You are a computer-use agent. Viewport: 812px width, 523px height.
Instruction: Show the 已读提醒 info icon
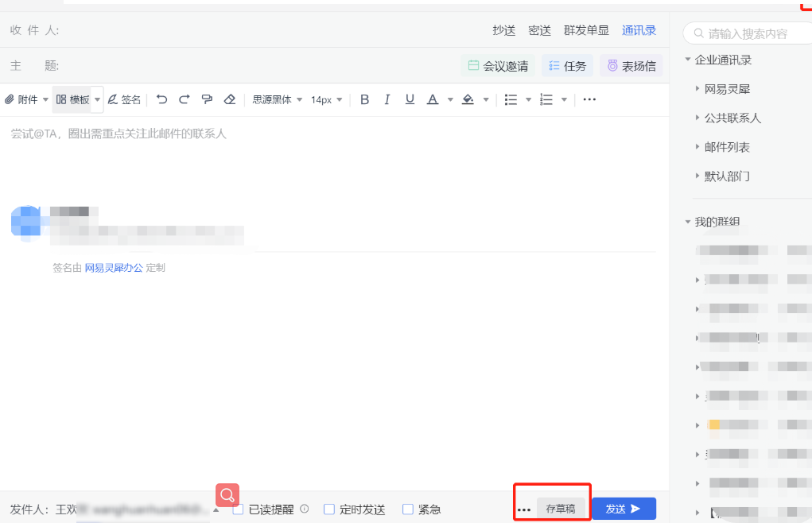(x=305, y=509)
